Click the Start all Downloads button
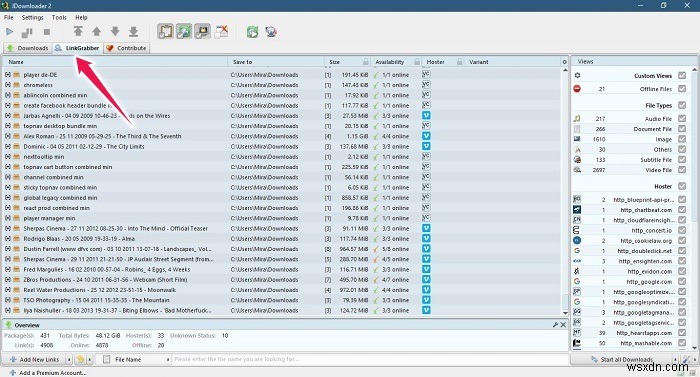 pyautogui.click(x=622, y=359)
